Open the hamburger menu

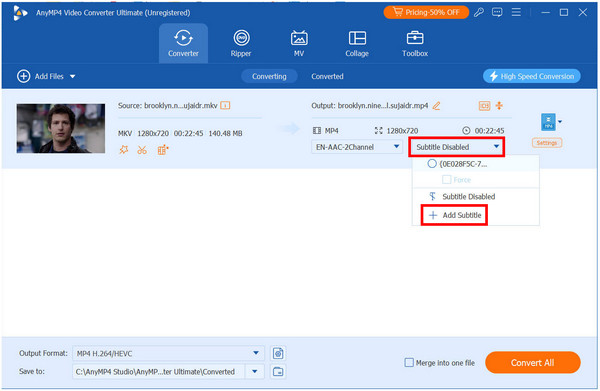(516, 12)
